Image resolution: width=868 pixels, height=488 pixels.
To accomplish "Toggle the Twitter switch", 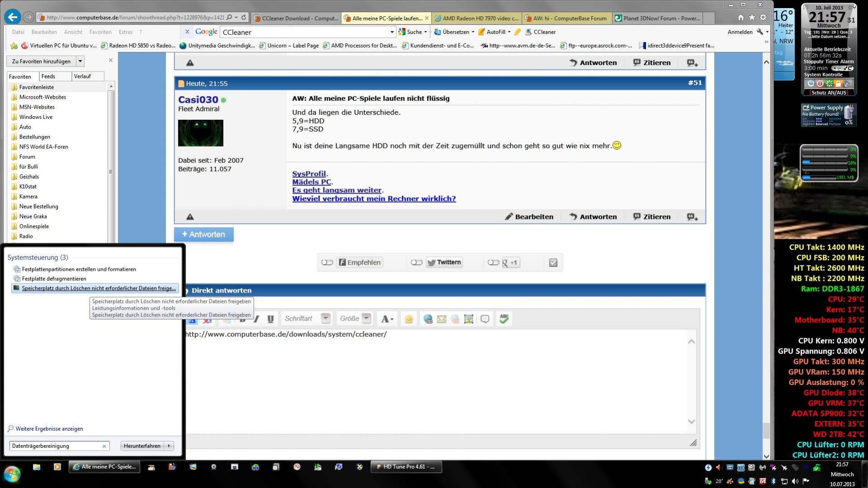I will (x=417, y=262).
